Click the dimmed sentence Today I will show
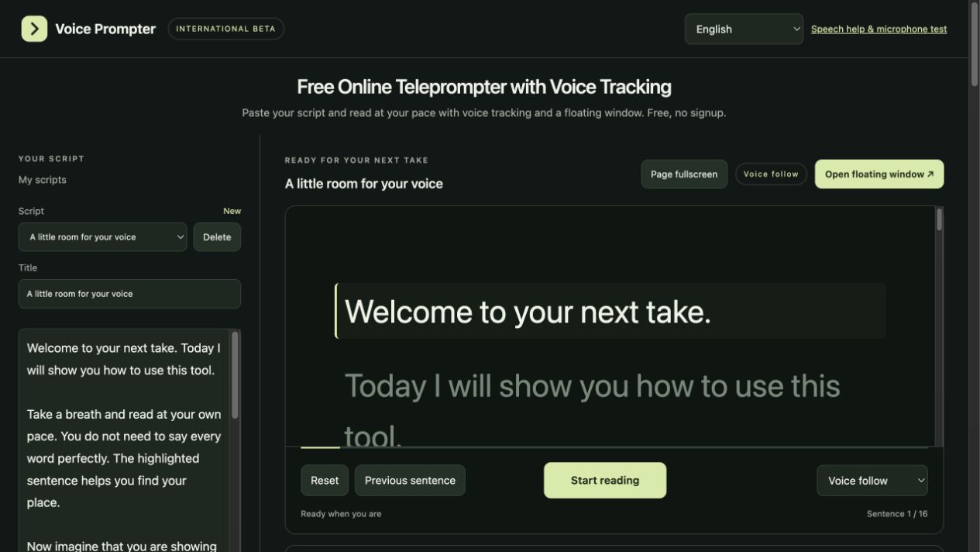 tap(592, 409)
